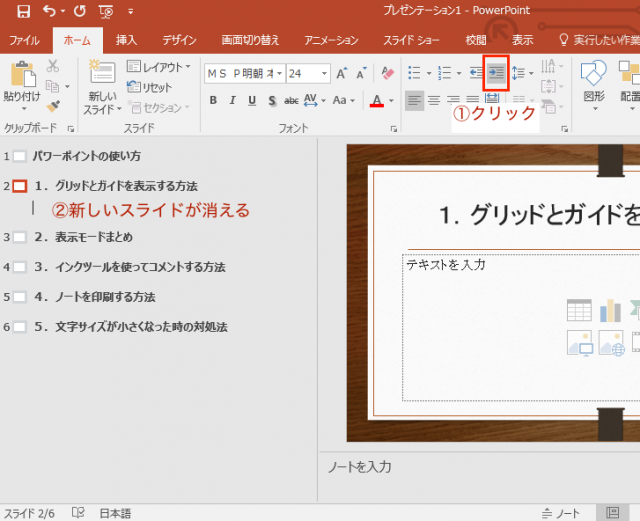Click the increase font size icon
Image resolution: width=640 pixels, height=521 pixels.
(343, 74)
